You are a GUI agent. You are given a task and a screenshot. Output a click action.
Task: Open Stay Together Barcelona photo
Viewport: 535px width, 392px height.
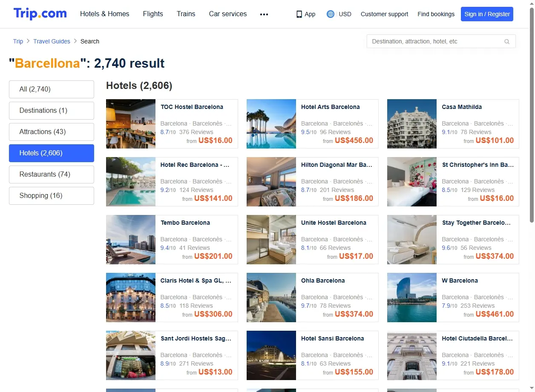[x=412, y=240]
